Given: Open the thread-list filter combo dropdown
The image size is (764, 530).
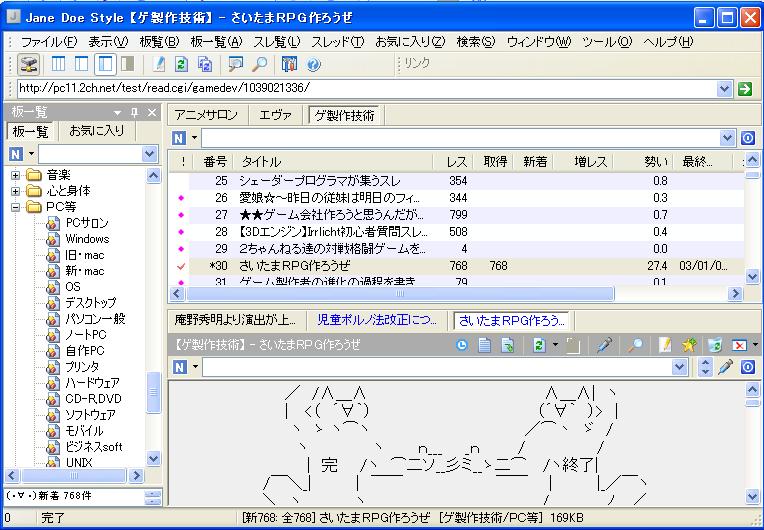Looking at the screenshot, I should [x=727, y=138].
